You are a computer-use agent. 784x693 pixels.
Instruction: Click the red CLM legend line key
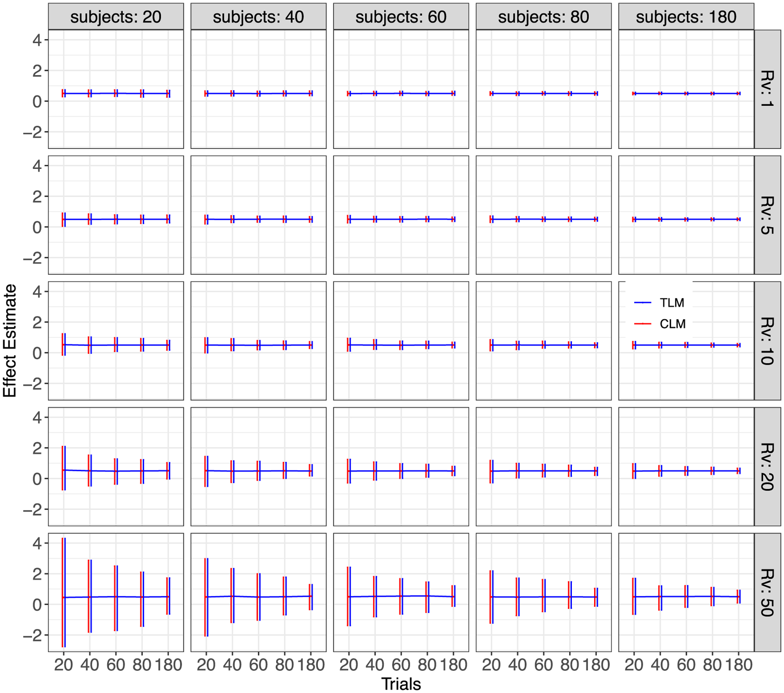[642, 324]
